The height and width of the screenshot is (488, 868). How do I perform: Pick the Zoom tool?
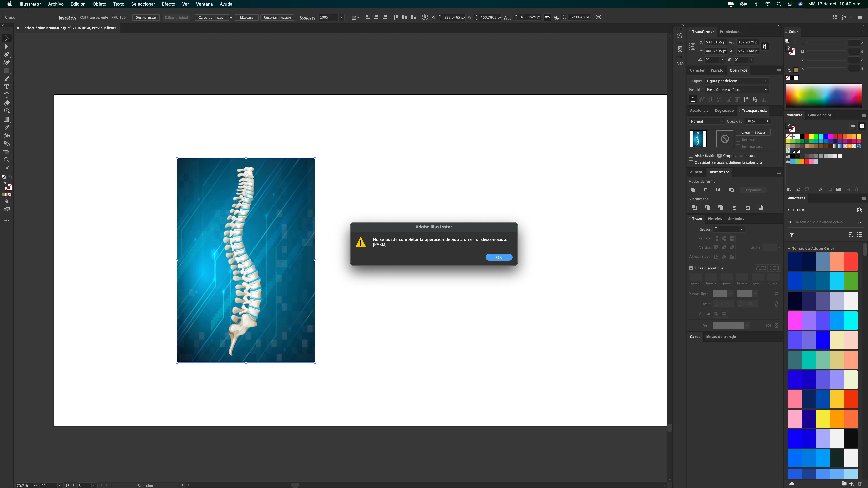[x=7, y=160]
